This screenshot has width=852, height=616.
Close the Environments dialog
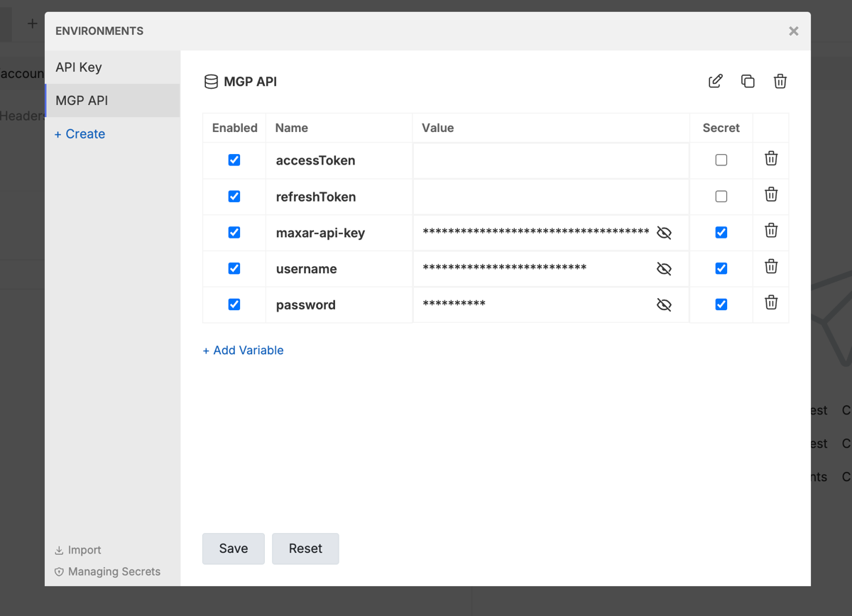pos(794,31)
